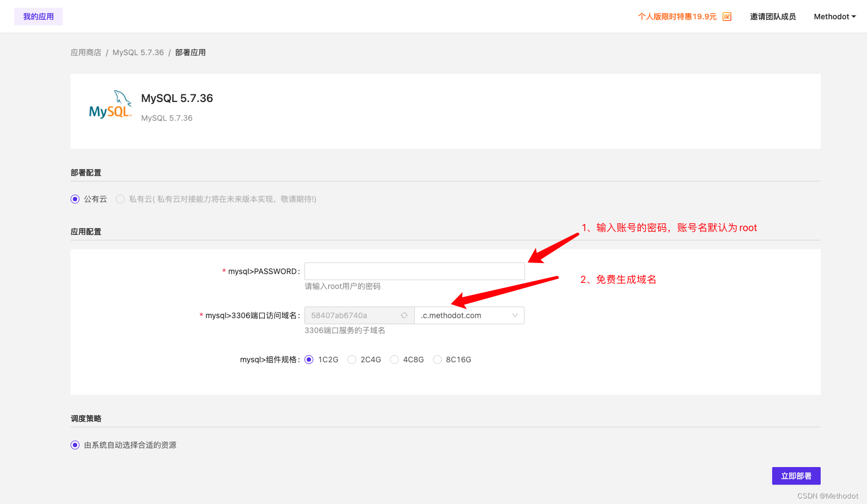Click the 调度策略 section heading

click(x=86, y=419)
